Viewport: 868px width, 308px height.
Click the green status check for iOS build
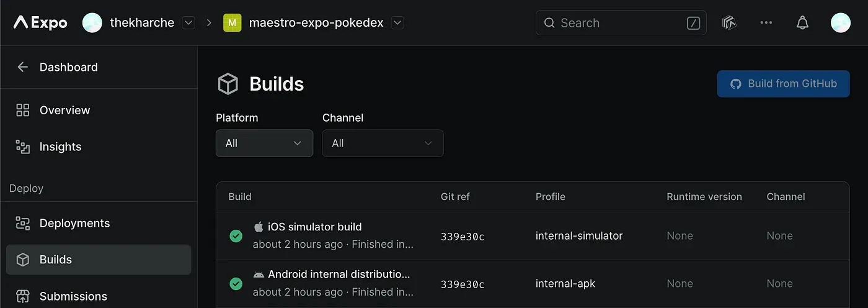click(236, 236)
